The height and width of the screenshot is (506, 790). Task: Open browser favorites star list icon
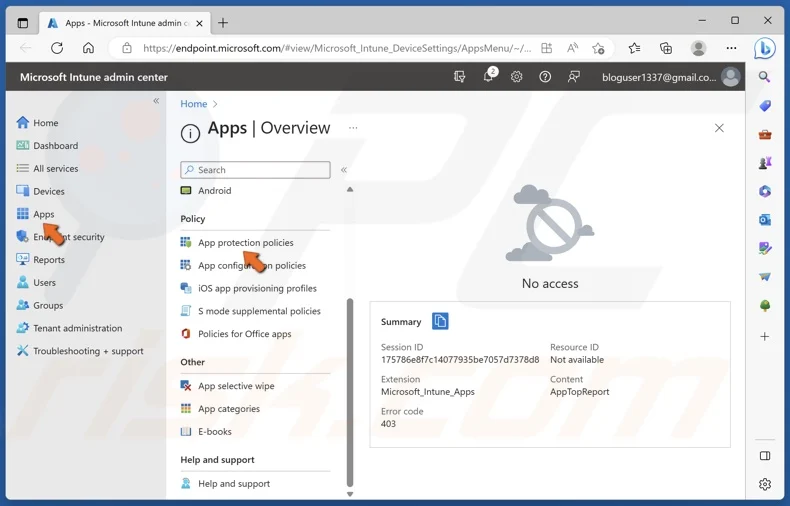tap(634, 48)
